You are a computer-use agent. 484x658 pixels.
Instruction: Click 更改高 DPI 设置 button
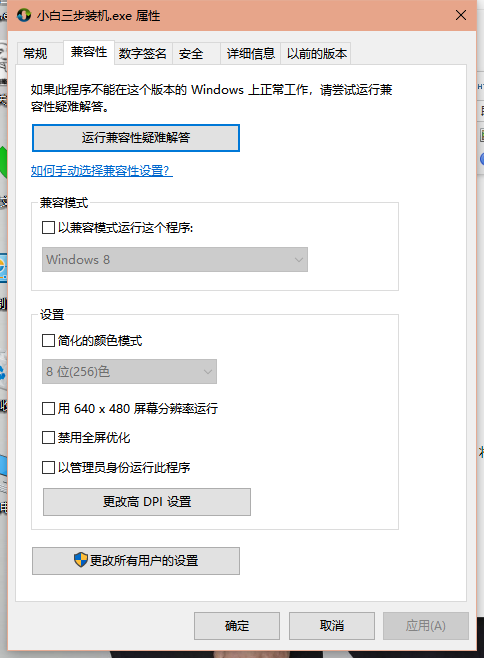coord(147,501)
